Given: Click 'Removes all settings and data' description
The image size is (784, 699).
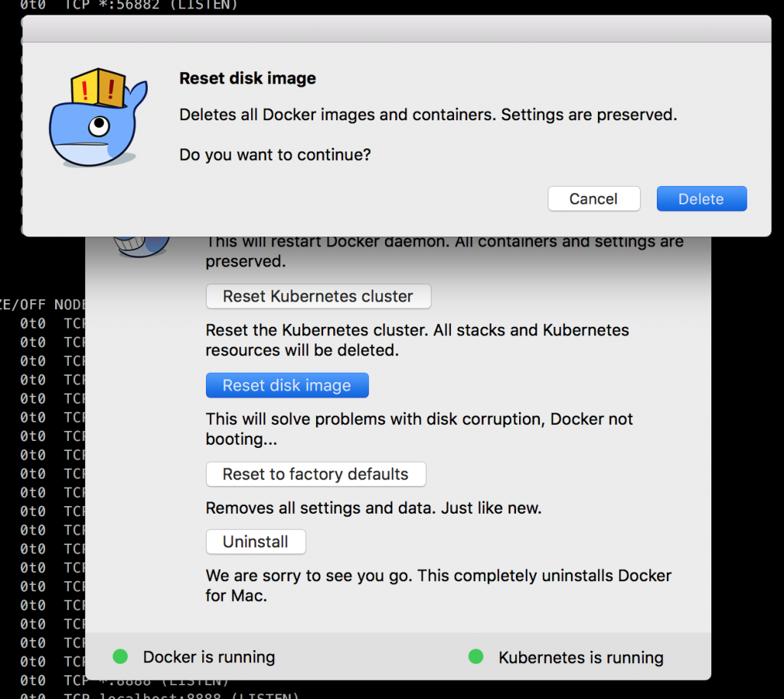Looking at the screenshot, I should (374, 508).
